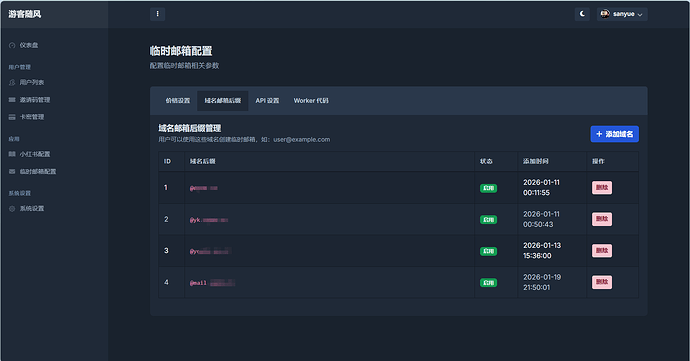Viewport: 690px width, 361px height.
Task: Click the 域名邮箱后缀管理 section title
Action: tap(190, 128)
